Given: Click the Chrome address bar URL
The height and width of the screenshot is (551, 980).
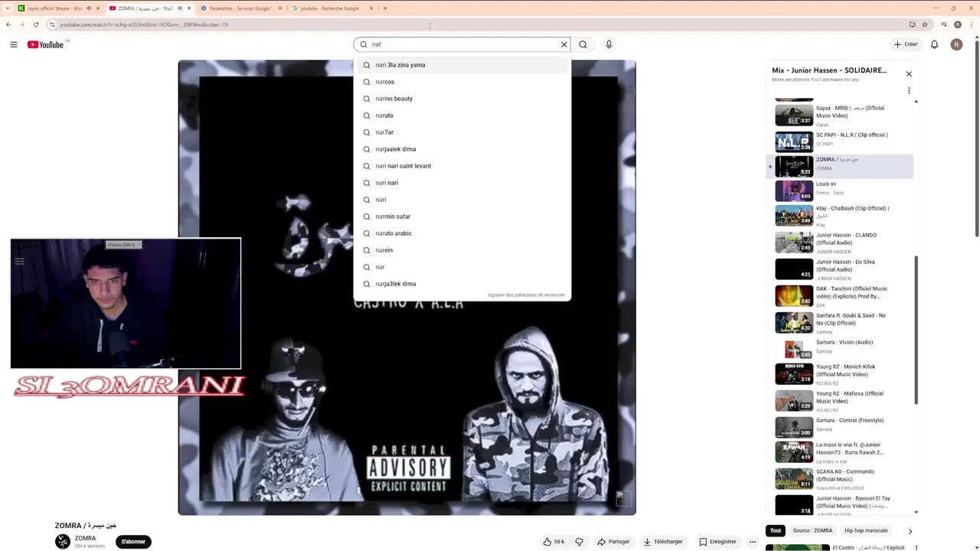Looking at the screenshot, I should 144,24.
